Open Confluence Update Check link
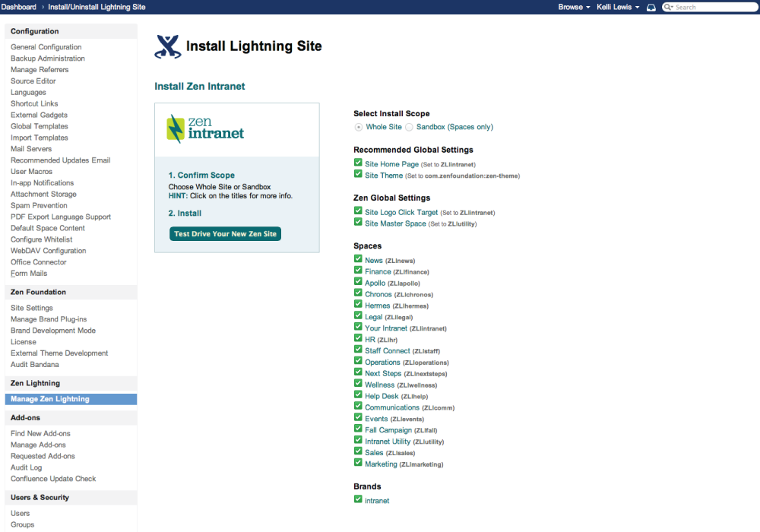Screen dimensions: 760x532 [x=53, y=479]
